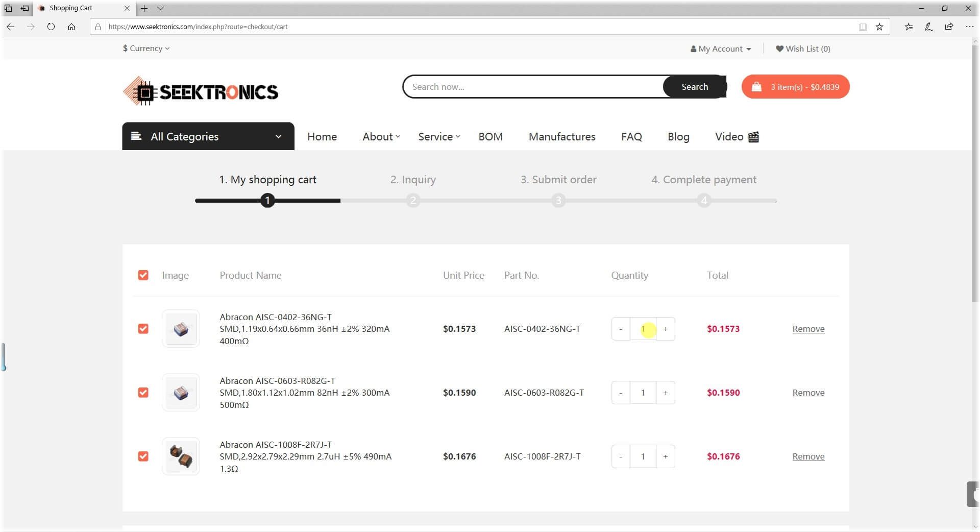Open browser settings ellipsis menu
Screen dimensions: 980x532
coord(969,27)
